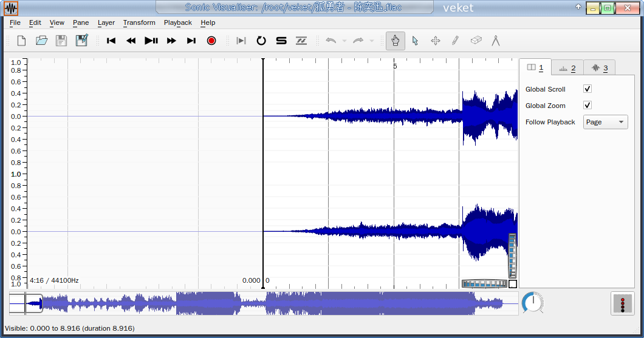Click the fast forward button

tap(171, 41)
